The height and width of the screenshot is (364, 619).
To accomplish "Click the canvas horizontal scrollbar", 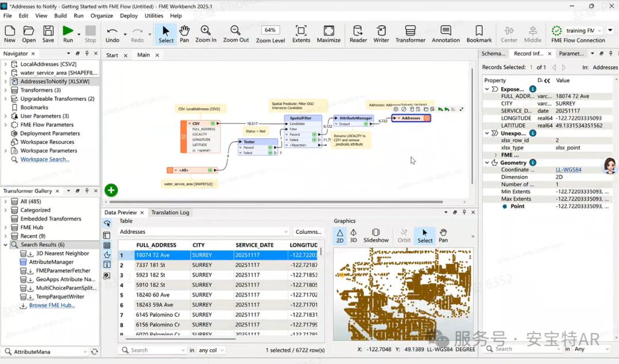I will tap(276, 202).
